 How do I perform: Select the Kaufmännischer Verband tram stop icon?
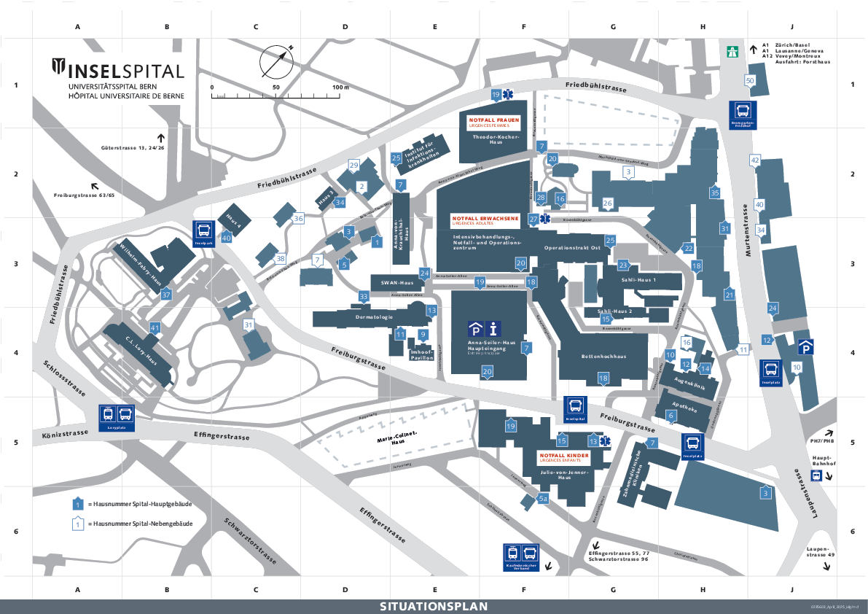(x=521, y=558)
